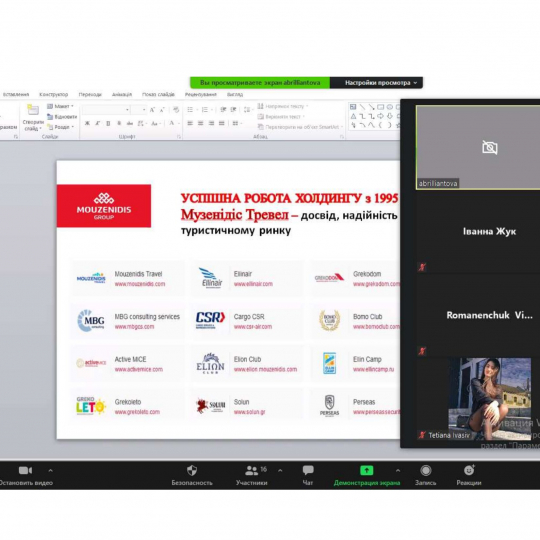Viewport: 540px width, 540px height.
Task: Decrease font size with A-down icon
Action: point(162,110)
